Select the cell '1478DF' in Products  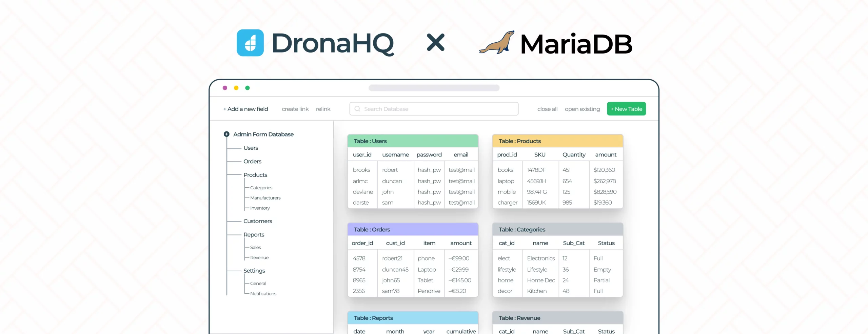tap(536, 170)
